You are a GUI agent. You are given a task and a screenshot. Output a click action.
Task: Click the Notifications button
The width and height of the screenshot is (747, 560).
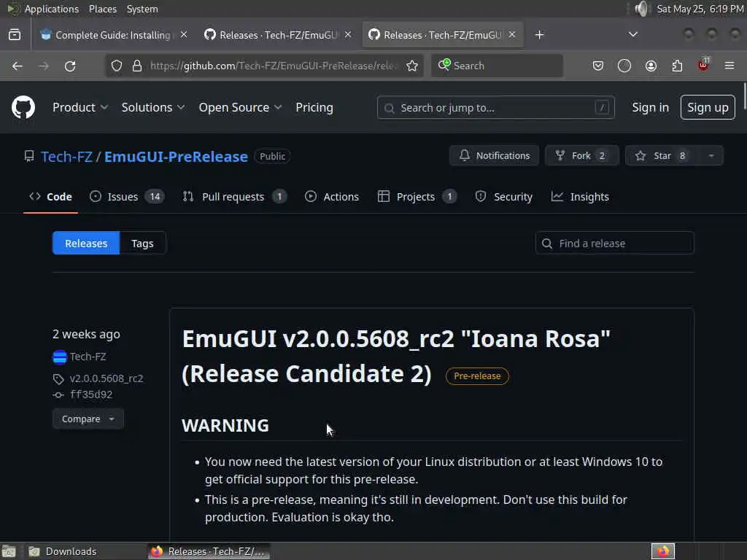pos(494,156)
